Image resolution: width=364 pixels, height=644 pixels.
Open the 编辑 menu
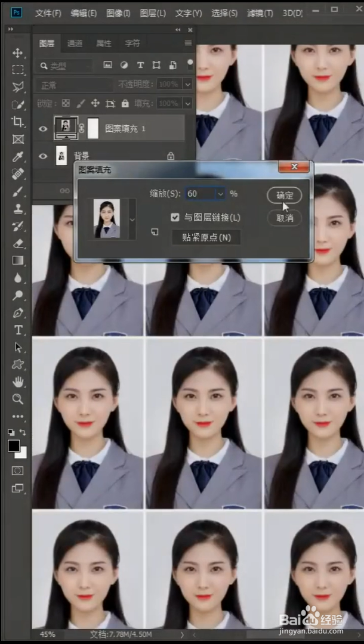pos(84,13)
